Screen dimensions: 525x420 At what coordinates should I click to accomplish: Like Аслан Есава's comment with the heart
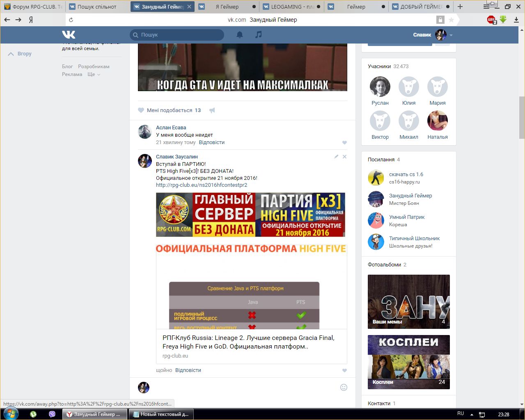pos(344,143)
